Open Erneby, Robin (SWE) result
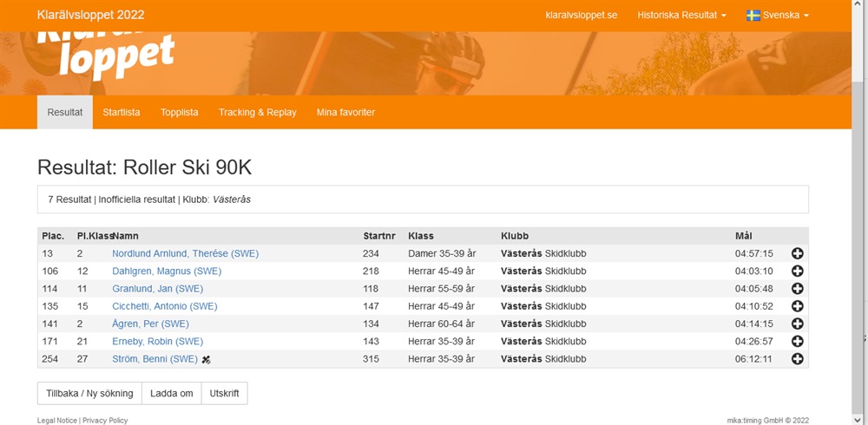868x425 pixels. 158,342
